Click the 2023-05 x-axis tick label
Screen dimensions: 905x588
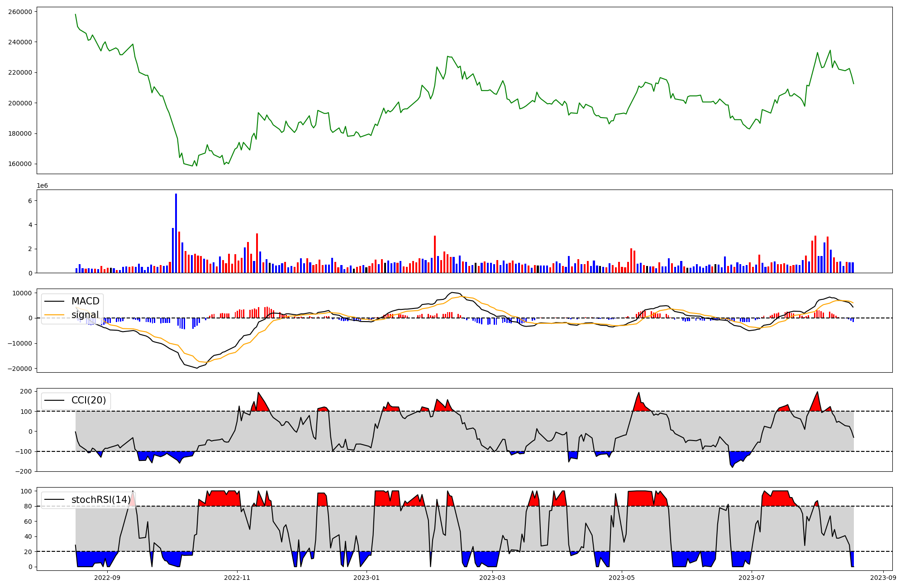(x=622, y=578)
